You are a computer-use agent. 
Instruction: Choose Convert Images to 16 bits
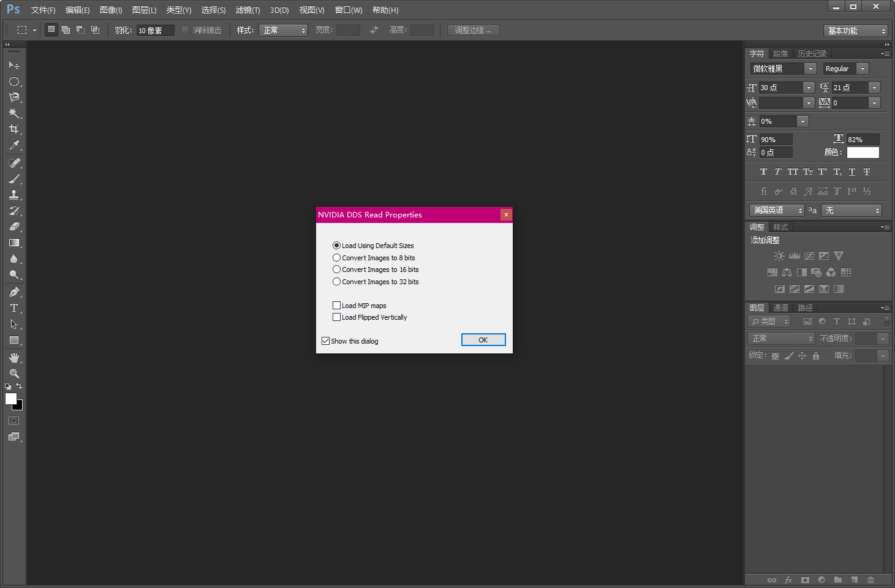[x=376, y=269]
